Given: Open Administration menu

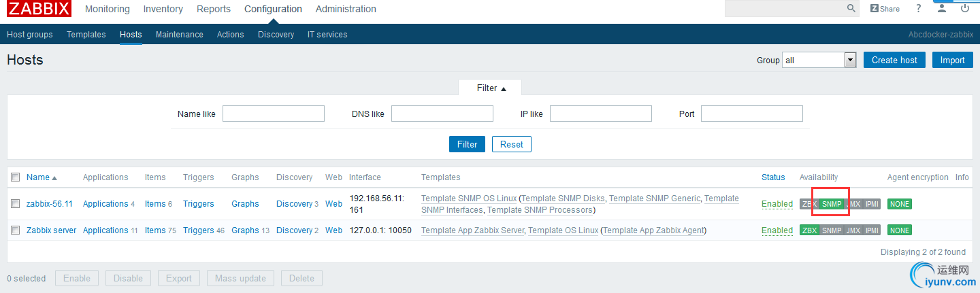Looking at the screenshot, I should tap(346, 9).
